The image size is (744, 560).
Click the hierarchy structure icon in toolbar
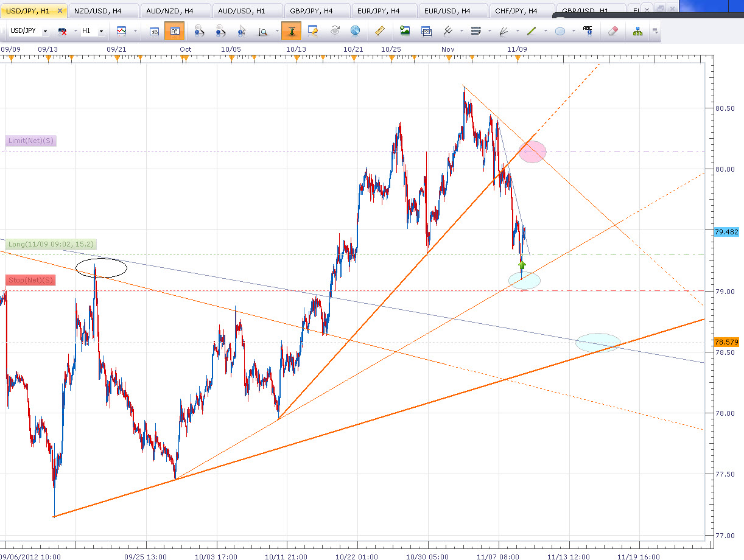637,31
